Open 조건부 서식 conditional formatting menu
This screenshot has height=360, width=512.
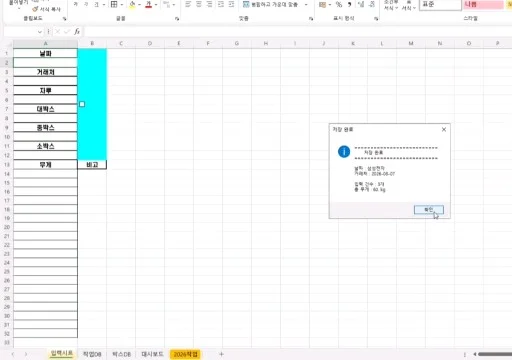coord(391,5)
